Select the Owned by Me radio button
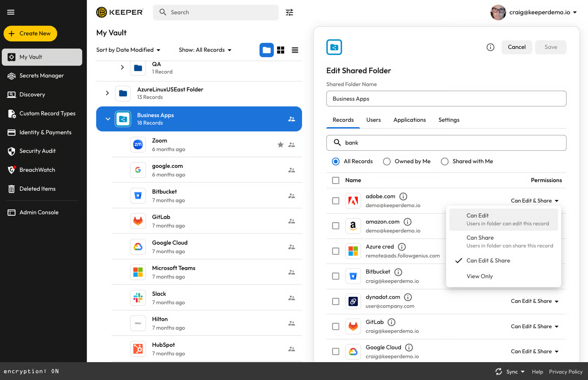The height and width of the screenshot is (380, 588). pos(387,162)
